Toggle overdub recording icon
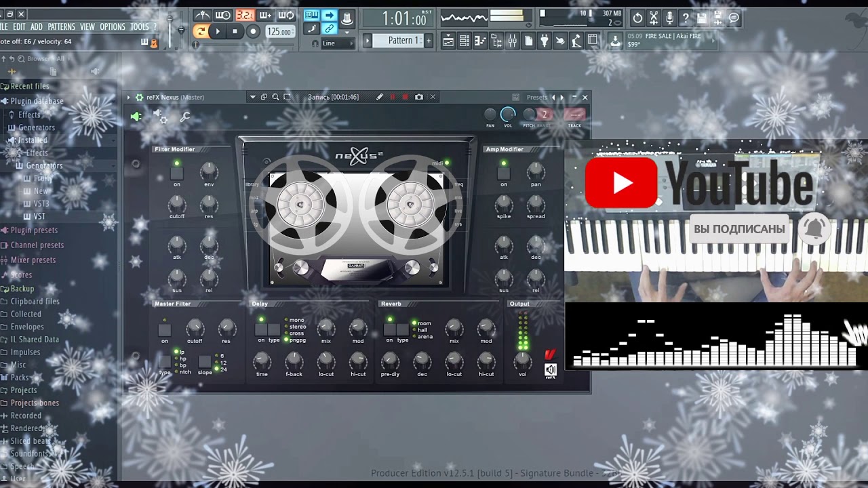The image size is (868, 488). [265, 15]
